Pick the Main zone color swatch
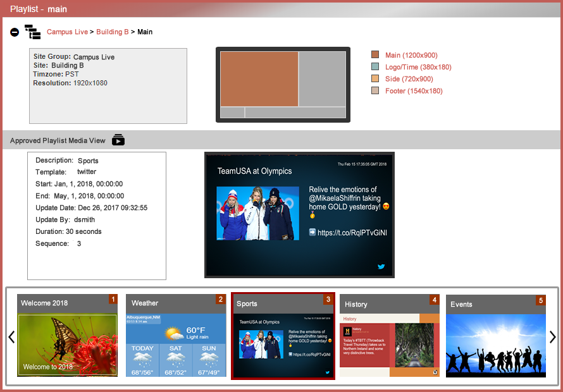This screenshot has width=563, height=392. click(375, 54)
